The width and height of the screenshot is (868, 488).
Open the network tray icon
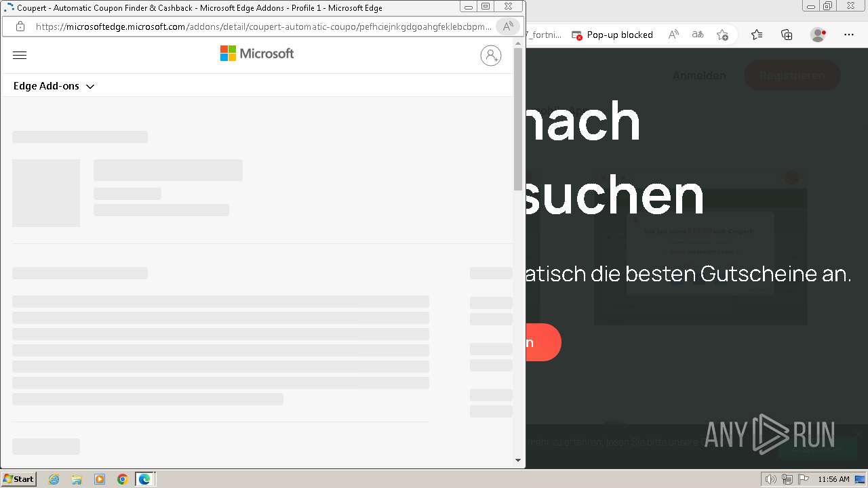pyautogui.click(x=787, y=479)
